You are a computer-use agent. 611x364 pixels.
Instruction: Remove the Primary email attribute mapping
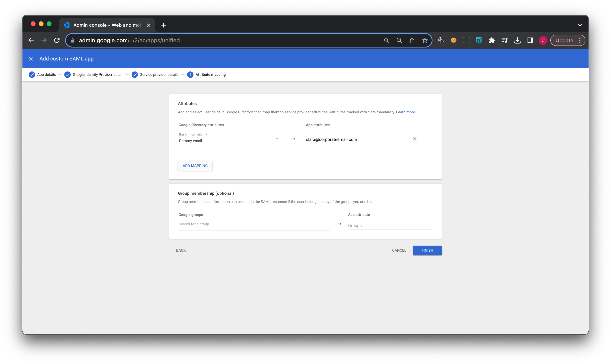pyautogui.click(x=415, y=139)
